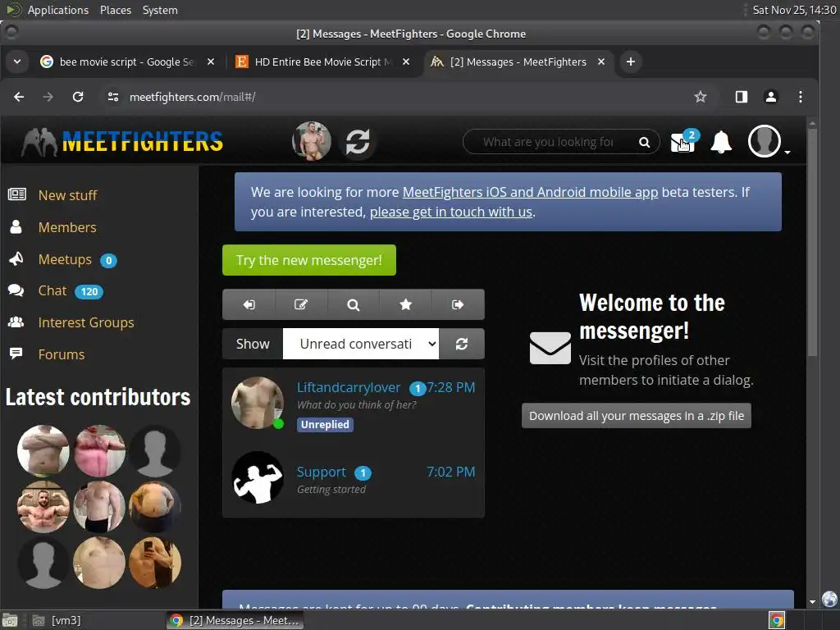Viewport: 840px width, 630px height.
Task: Toggle the Chrome side panel icon
Action: pos(742,97)
